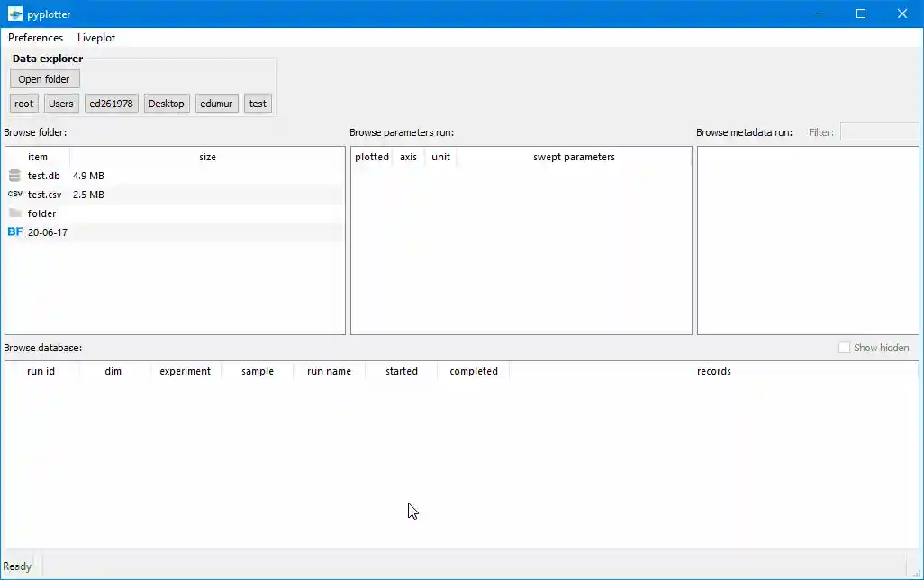924x580 pixels.
Task: Open the test.db database file icon
Action: pyautogui.click(x=14, y=176)
